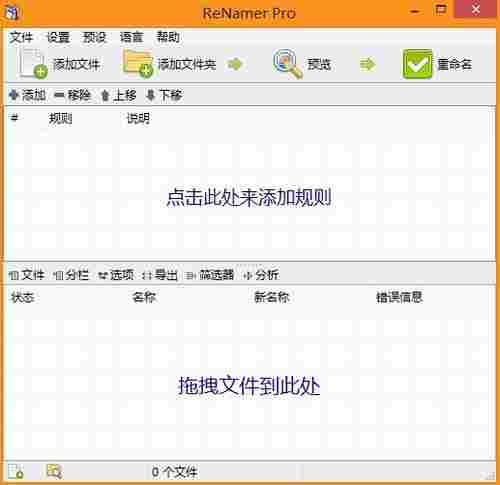
Task: Click the 添加文件夹 (Add Folders) folder icon
Action: tap(138, 63)
